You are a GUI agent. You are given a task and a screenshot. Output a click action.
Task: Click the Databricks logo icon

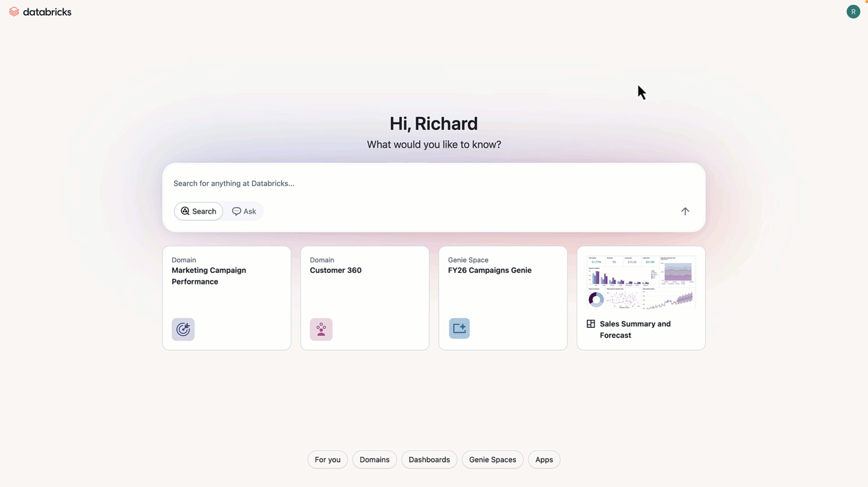coord(14,12)
